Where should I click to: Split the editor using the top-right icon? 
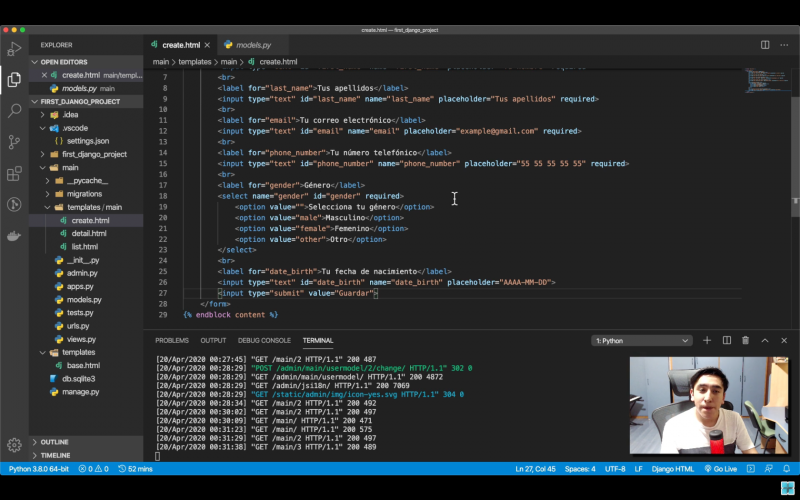point(765,45)
